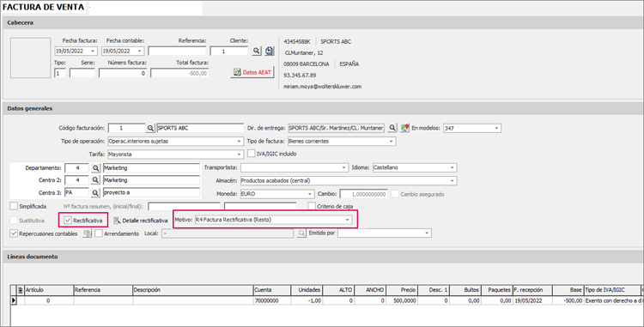This screenshot has width=644, height=327.
Task: Click the Cliente number field
Action: tap(228, 51)
